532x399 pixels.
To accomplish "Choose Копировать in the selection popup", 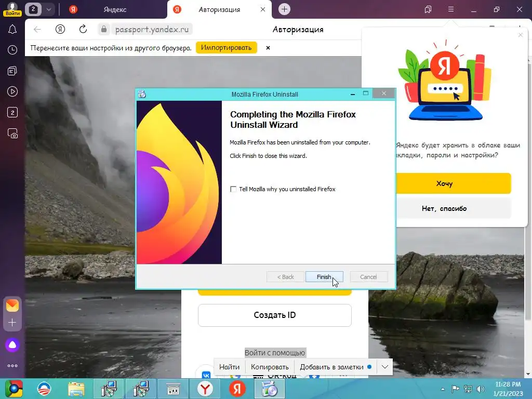I will pyautogui.click(x=270, y=367).
